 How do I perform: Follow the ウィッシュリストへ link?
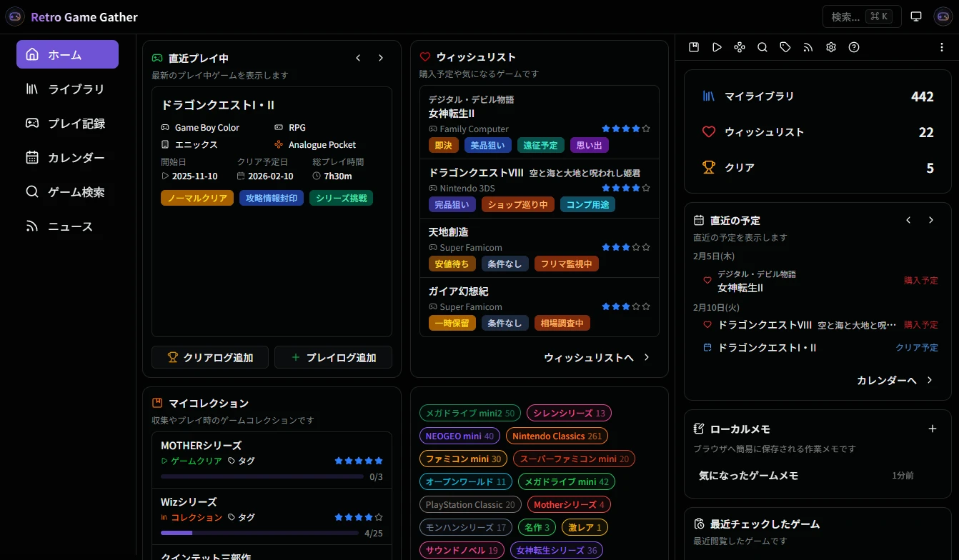tap(596, 358)
